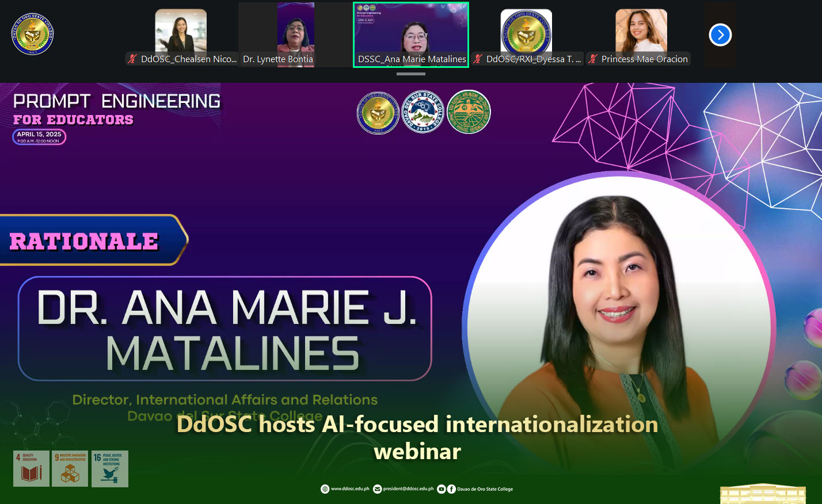
Task: Click SDG 4 Quality Education icon
Action: (x=31, y=469)
